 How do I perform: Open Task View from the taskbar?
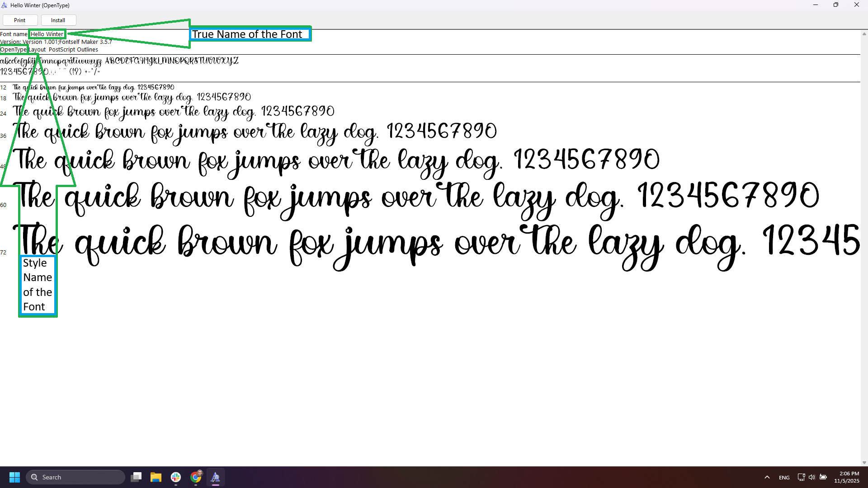[x=136, y=477]
